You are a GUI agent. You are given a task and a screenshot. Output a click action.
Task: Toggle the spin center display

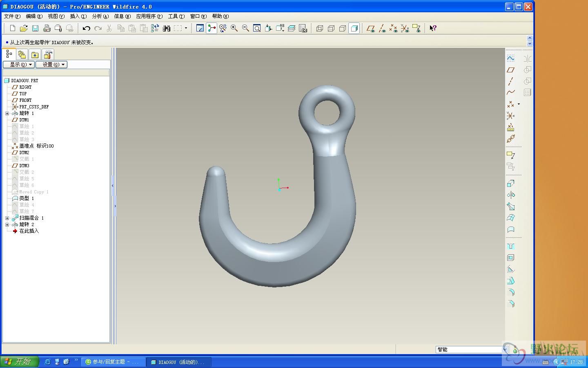212,28
